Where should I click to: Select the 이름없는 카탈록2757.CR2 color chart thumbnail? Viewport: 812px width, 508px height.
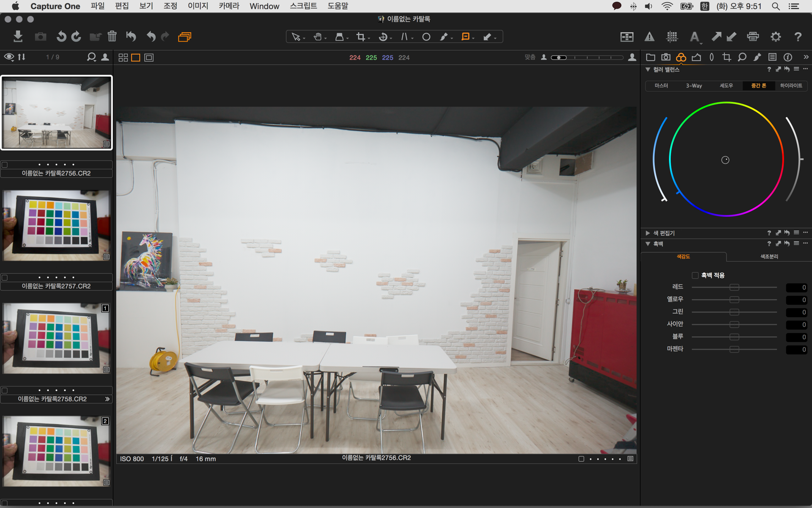click(x=56, y=225)
